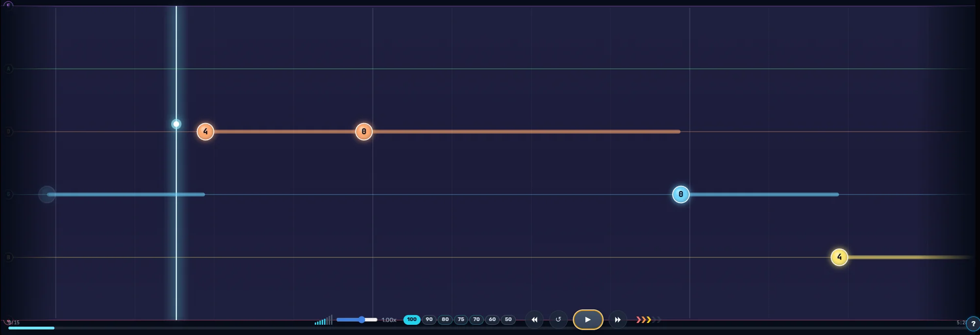The image size is (980, 335).
Task: Select the 70 percent speed preset
Action: (477, 319)
